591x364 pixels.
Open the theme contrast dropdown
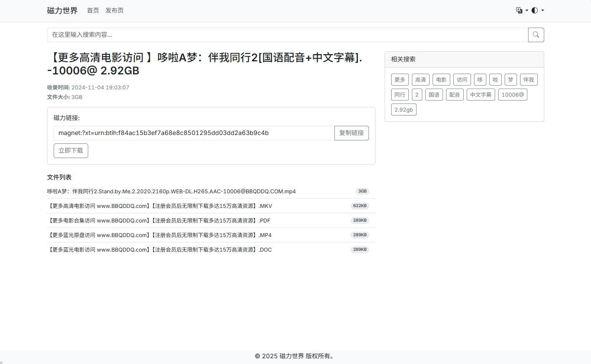pos(537,10)
